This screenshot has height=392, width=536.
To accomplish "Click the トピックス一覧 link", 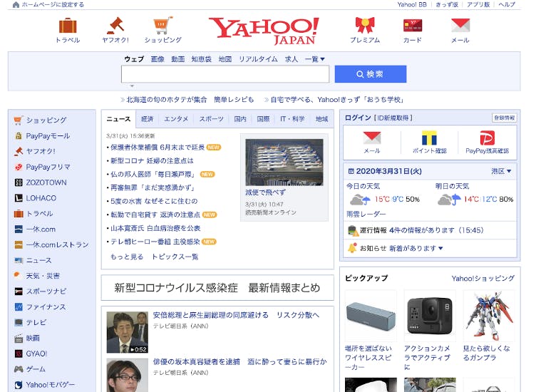I will 175,257.
